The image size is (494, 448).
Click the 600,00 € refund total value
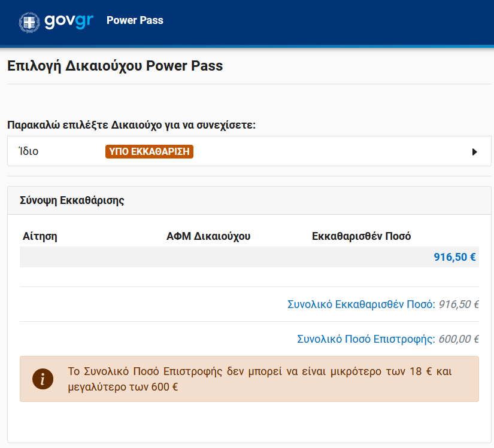(x=459, y=339)
